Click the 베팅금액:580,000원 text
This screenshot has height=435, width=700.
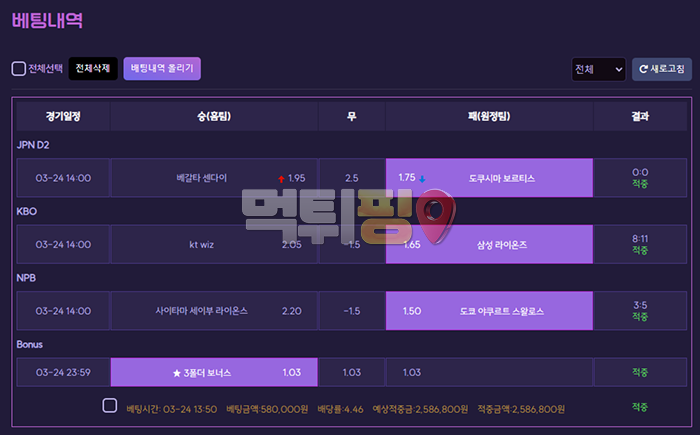[x=267, y=409]
